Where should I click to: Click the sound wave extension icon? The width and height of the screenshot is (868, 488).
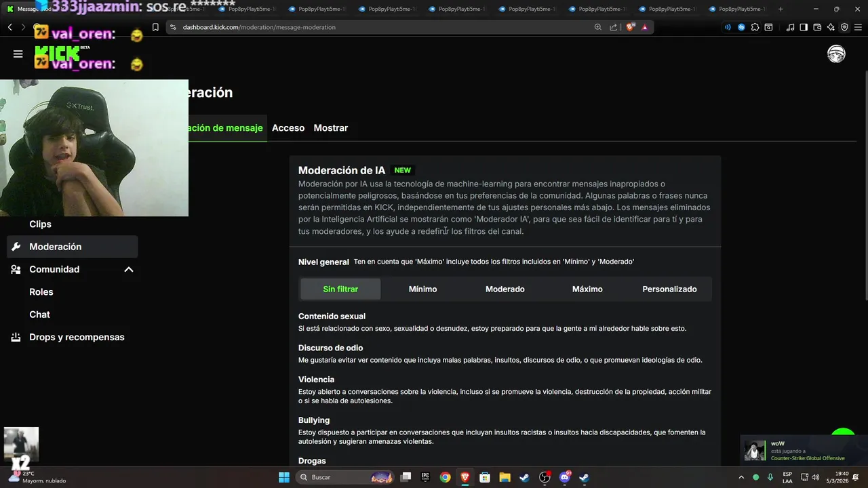[728, 27]
